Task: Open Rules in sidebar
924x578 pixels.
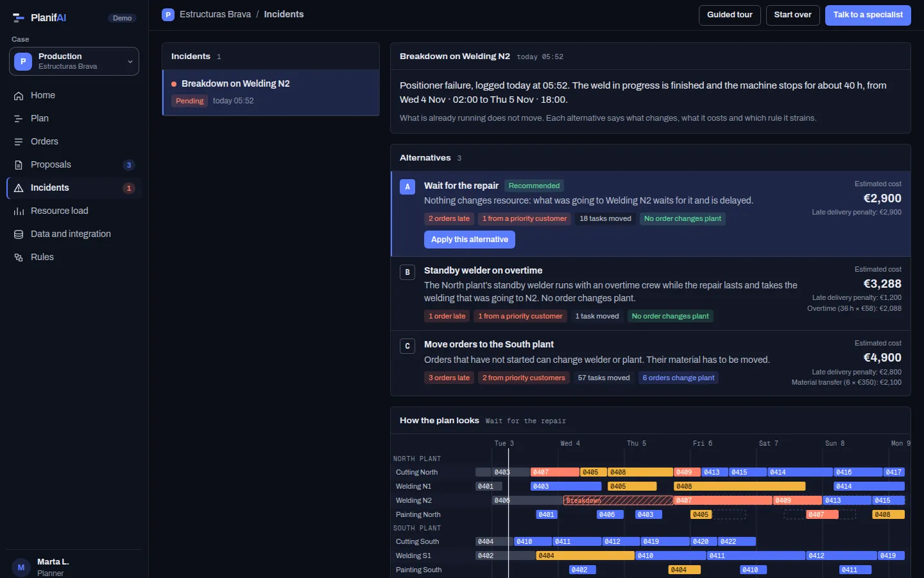Action: 74,257
